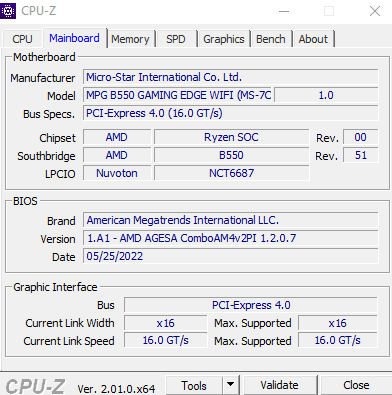Click Max. Supported link width x16

[x=338, y=323]
